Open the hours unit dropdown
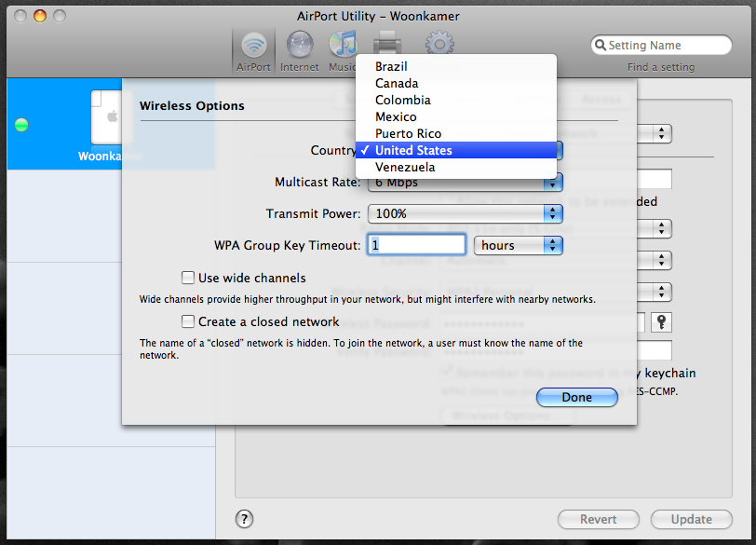This screenshot has width=756, height=545. (x=519, y=246)
